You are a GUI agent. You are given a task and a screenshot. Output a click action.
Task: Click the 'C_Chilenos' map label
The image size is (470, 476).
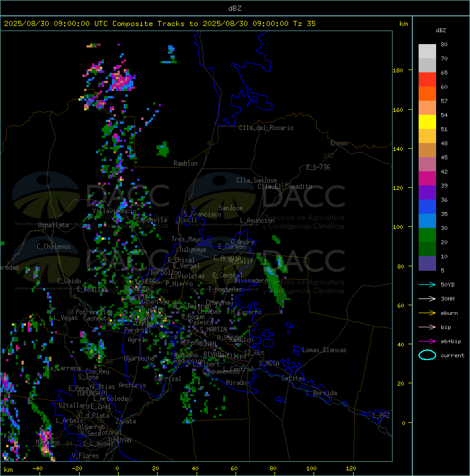pyautogui.click(x=54, y=246)
